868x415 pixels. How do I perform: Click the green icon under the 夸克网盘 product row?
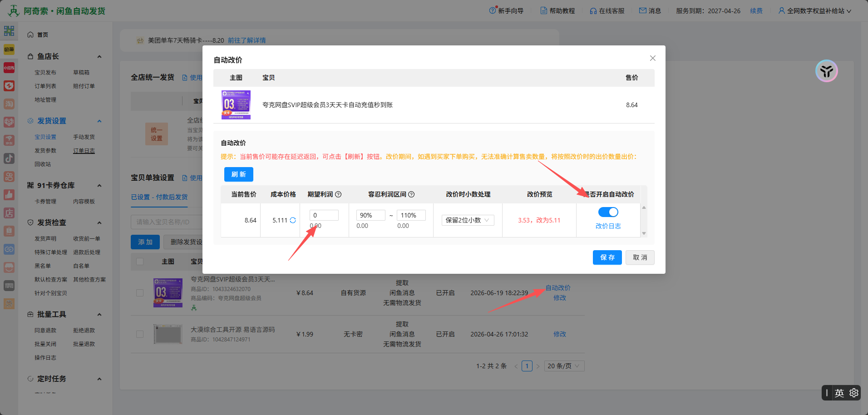(194, 308)
